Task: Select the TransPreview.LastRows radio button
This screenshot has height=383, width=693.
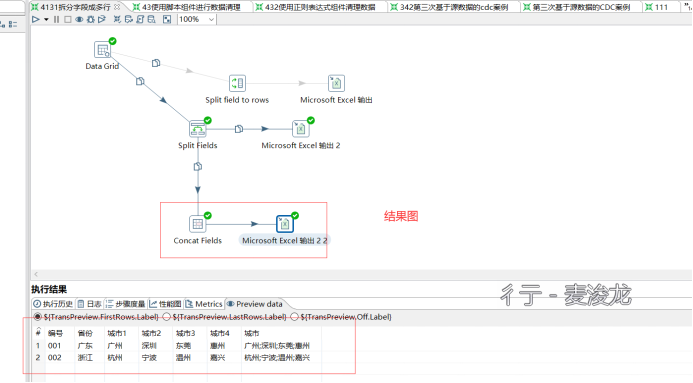Action: (167, 317)
